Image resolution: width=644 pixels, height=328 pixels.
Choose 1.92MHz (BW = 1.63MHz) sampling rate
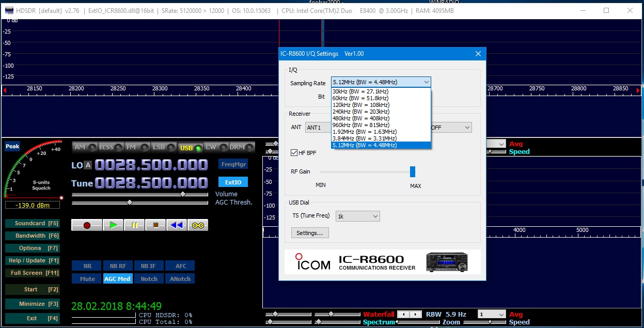(381, 132)
